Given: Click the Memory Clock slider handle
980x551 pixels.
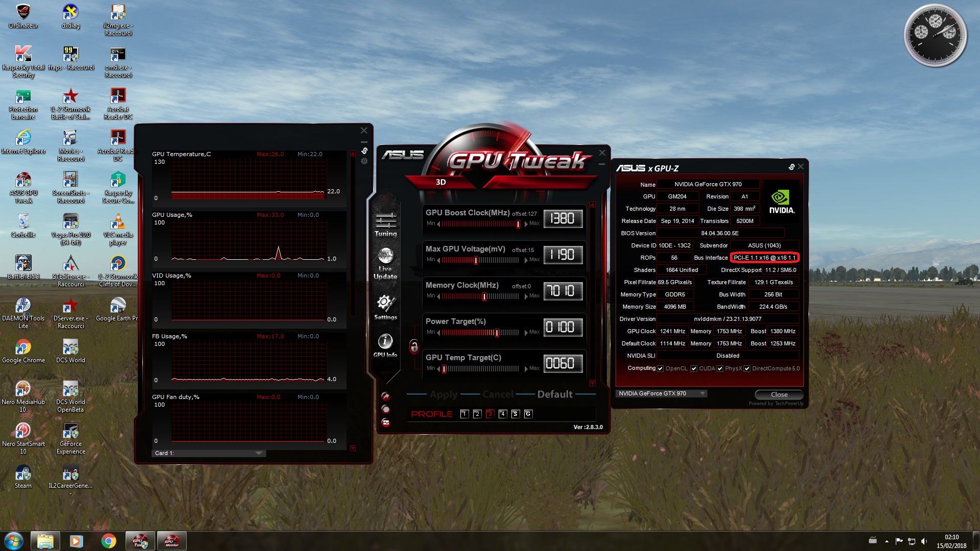Looking at the screenshot, I should pos(484,296).
